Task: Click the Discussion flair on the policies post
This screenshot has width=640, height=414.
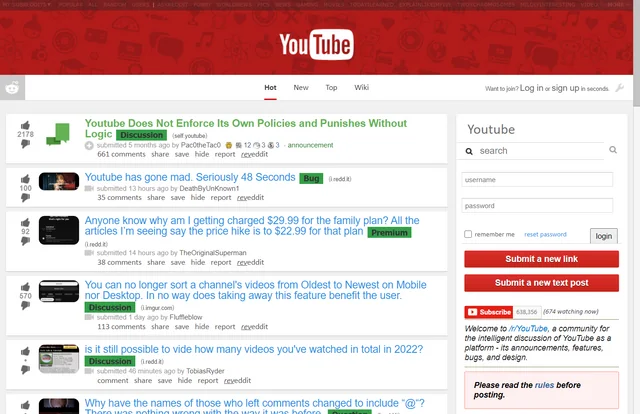Action: (x=142, y=135)
